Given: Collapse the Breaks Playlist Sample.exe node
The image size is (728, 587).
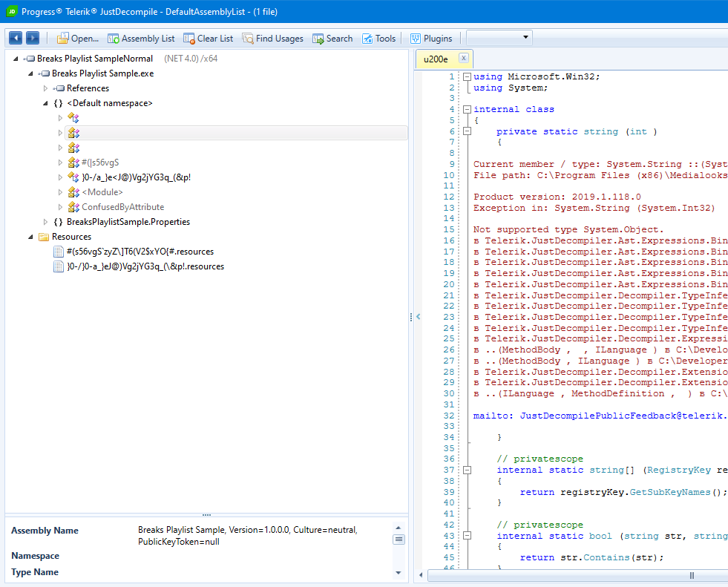Looking at the screenshot, I should pyautogui.click(x=30, y=73).
